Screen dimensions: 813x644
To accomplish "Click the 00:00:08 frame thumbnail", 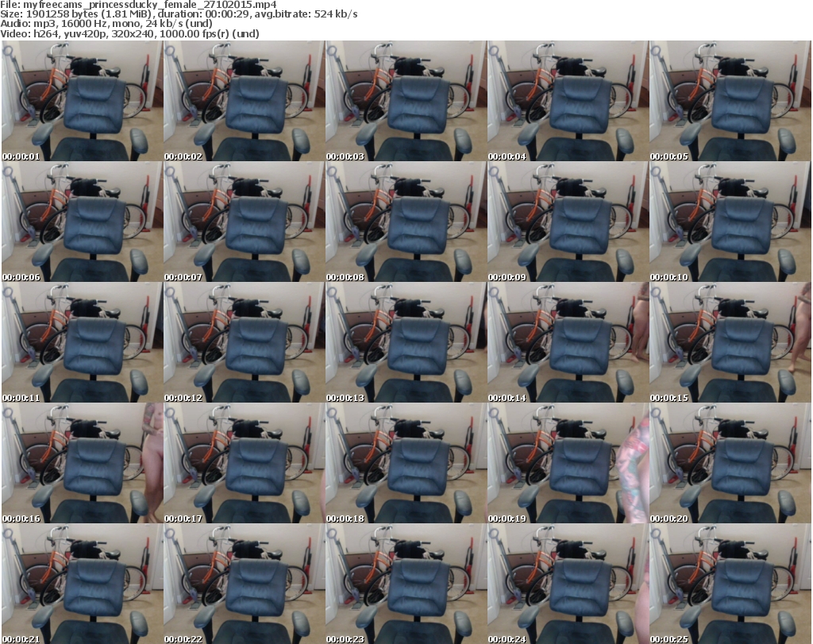I will (406, 222).
